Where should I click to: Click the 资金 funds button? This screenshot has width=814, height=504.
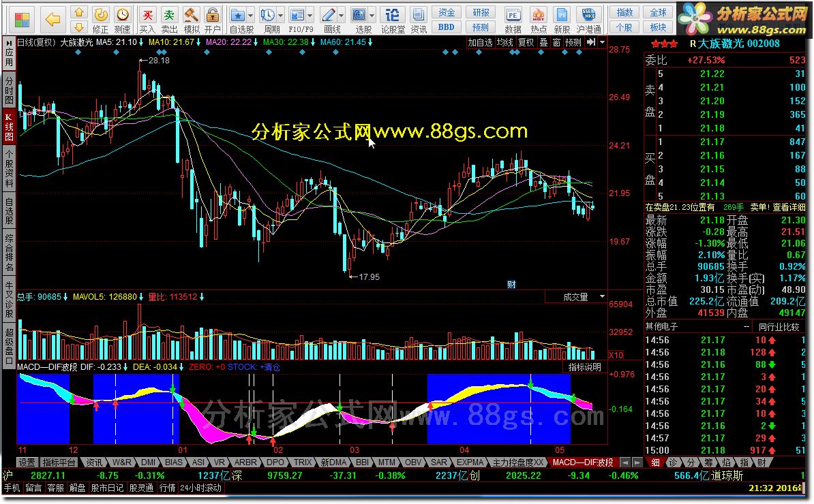tap(447, 12)
